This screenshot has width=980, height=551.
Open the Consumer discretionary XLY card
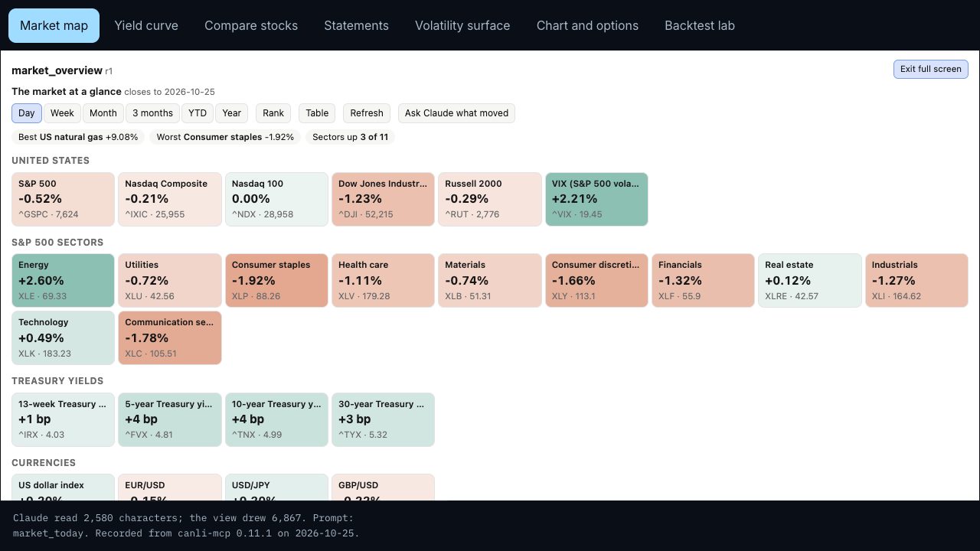pyautogui.click(x=596, y=281)
